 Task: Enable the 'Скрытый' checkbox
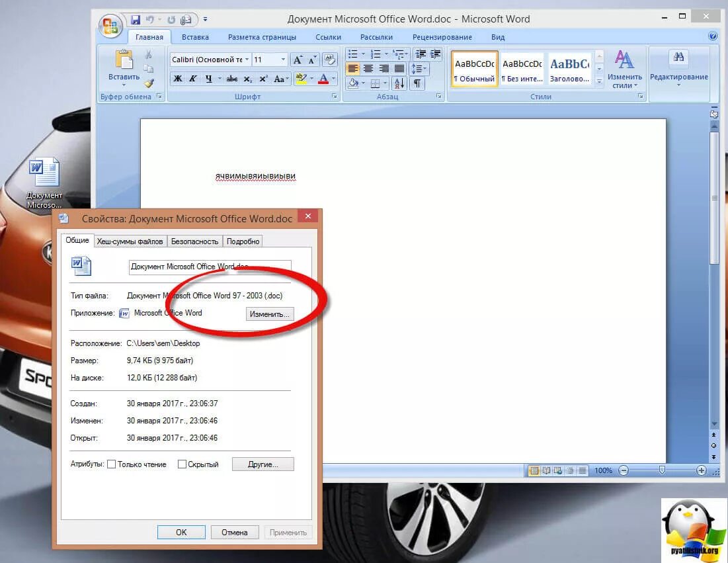tap(182, 464)
